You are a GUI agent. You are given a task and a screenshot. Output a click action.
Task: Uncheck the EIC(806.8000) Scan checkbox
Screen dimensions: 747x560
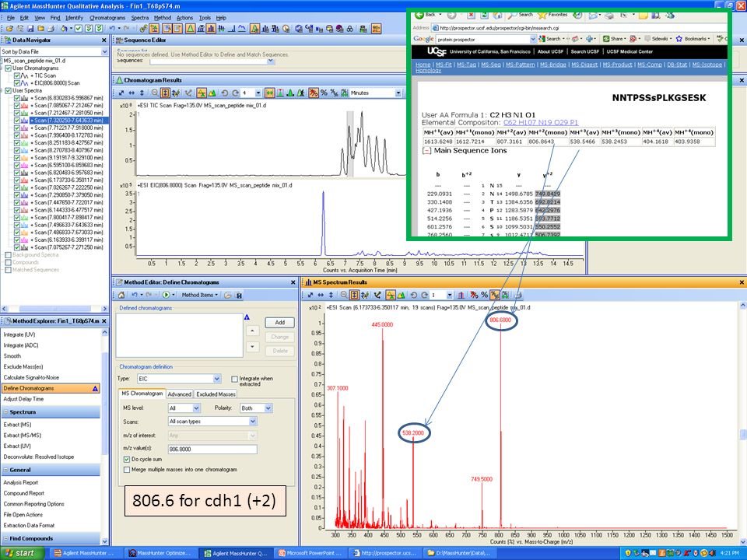[17, 83]
